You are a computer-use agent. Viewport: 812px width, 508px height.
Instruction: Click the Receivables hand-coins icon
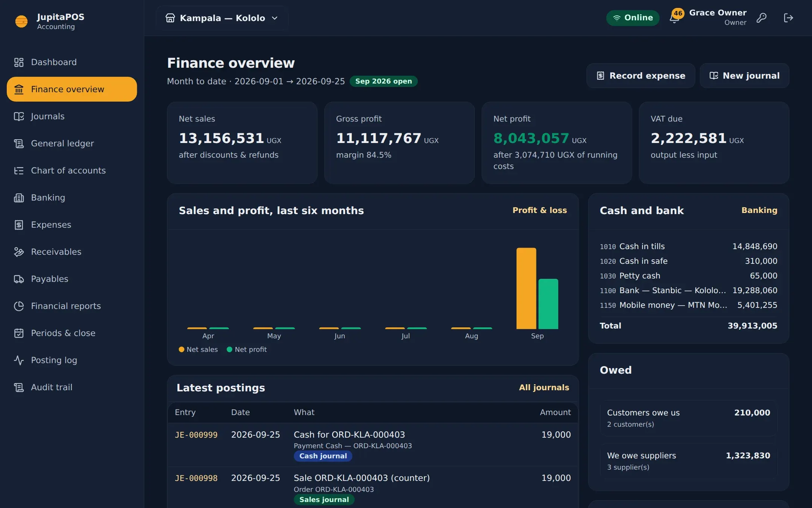[19, 252]
